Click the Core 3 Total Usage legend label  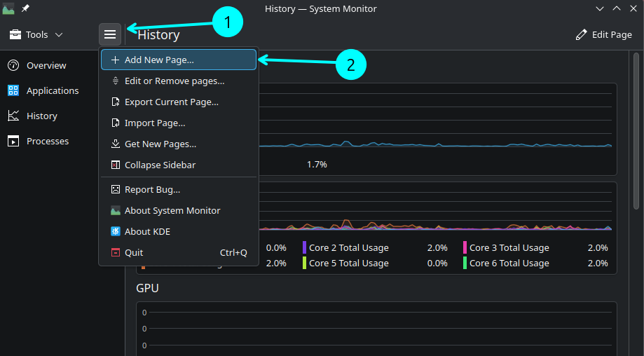(x=509, y=248)
